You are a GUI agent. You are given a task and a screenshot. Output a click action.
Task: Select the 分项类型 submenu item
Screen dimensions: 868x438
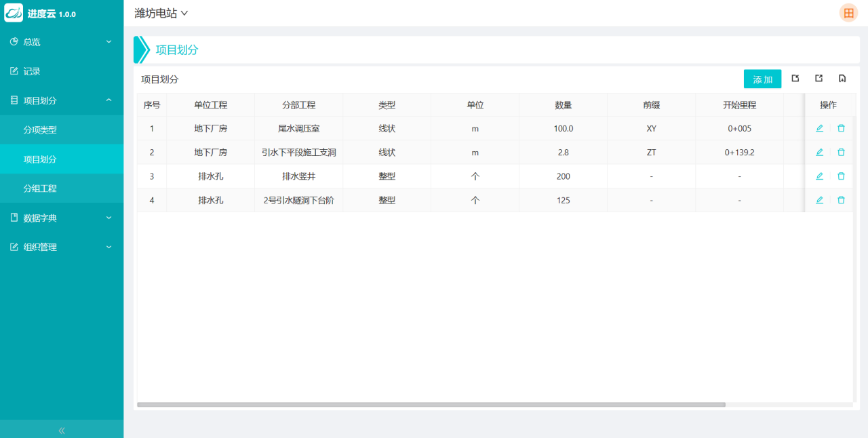tap(40, 130)
